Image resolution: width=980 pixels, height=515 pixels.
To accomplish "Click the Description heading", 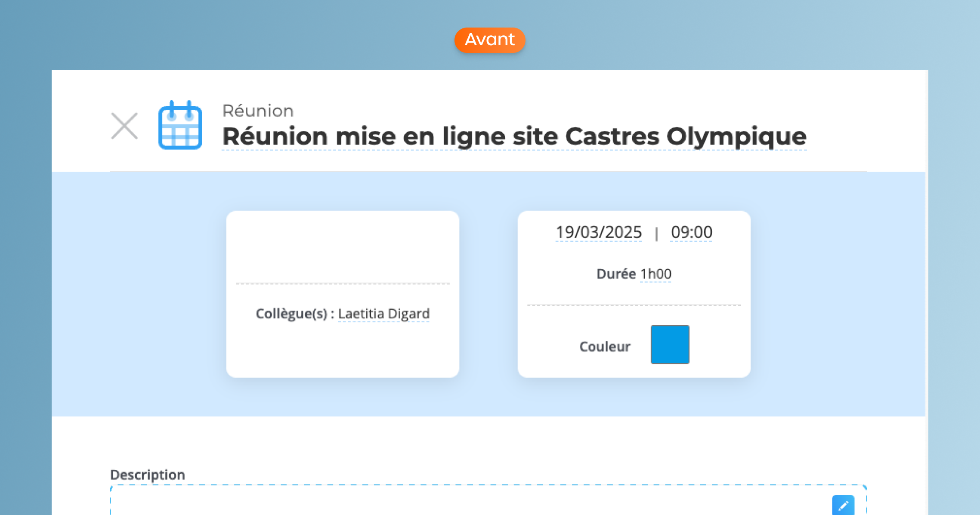I will click(x=148, y=475).
